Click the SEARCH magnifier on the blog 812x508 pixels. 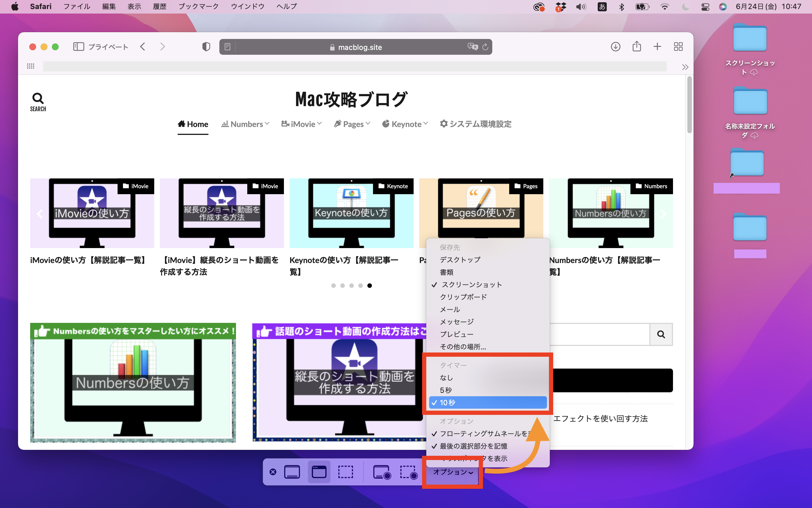pyautogui.click(x=38, y=102)
